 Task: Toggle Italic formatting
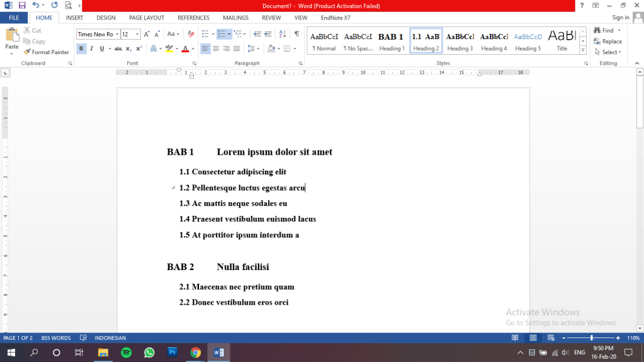(91, 48)
